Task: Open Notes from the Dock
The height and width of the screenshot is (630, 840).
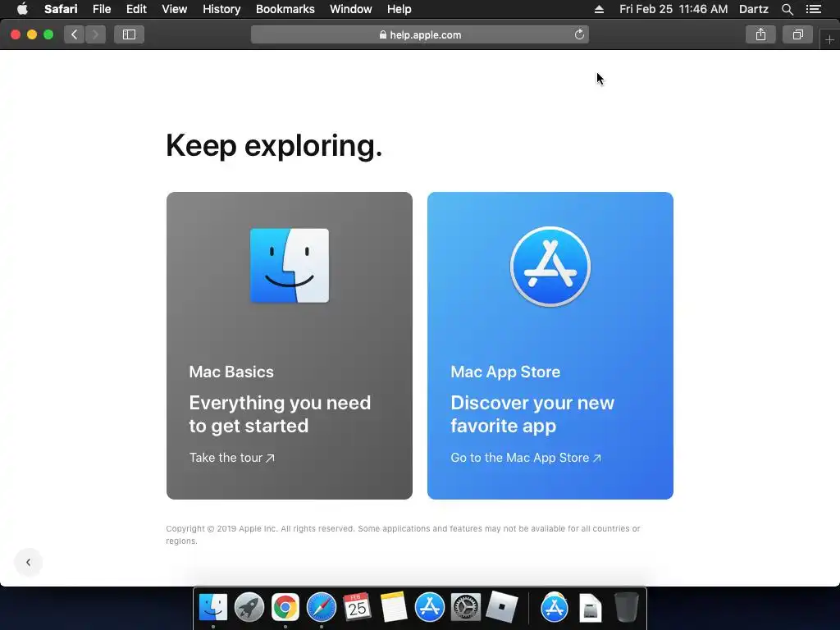Action: 393,608
